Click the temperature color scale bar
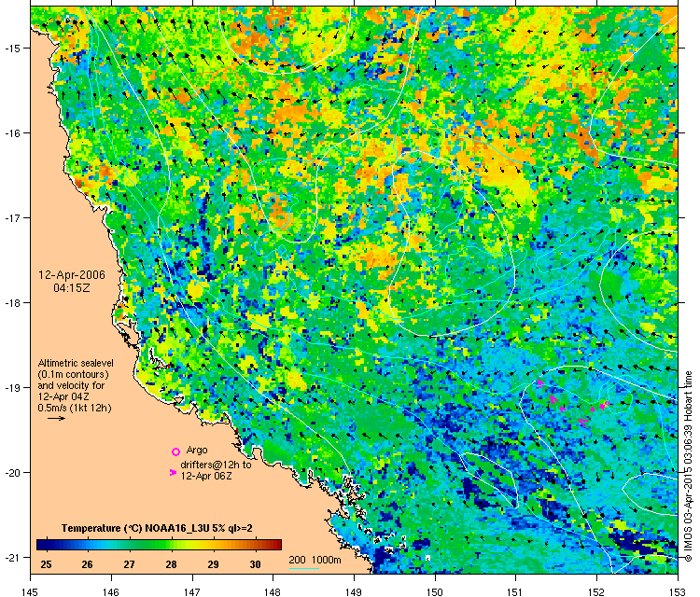 (x=159, y=545)
